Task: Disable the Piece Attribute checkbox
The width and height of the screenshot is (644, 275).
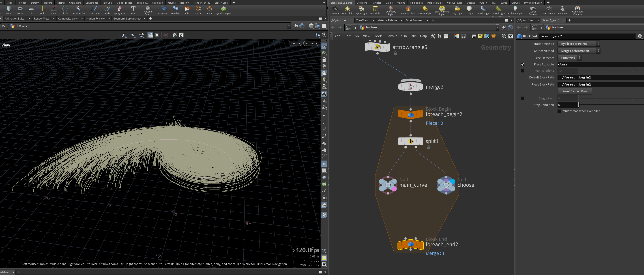Action: coord(523,64)
